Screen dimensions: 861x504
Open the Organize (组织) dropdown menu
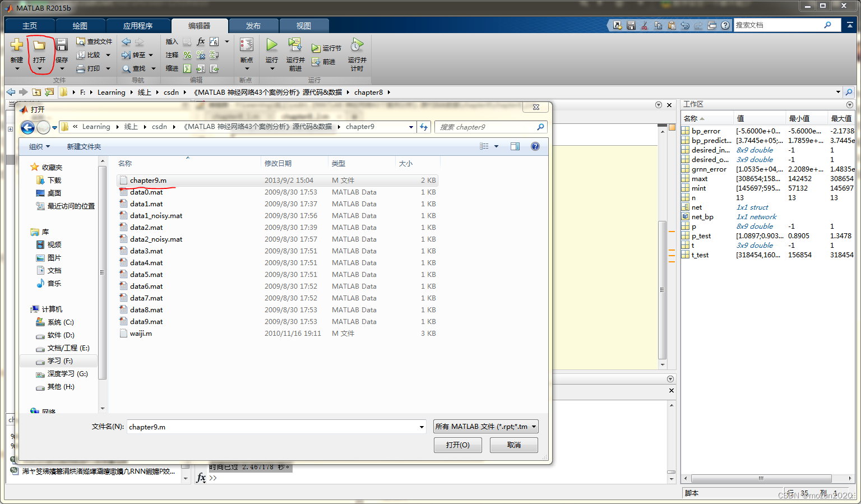(39, 146)
